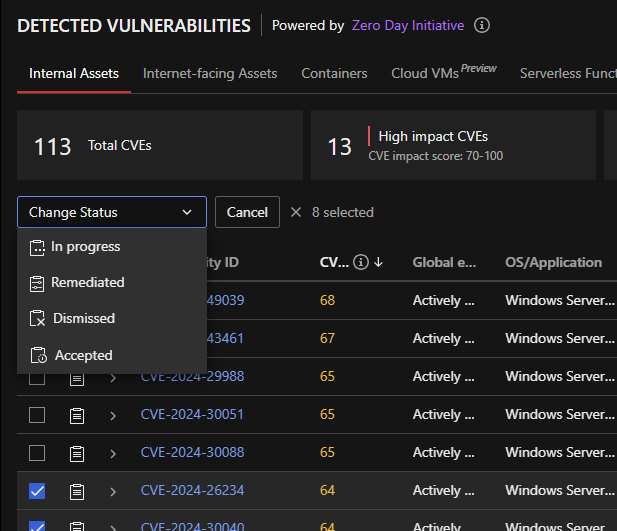
Task: Sort by the CVE impact score arrow
Action: coord(378,263)
